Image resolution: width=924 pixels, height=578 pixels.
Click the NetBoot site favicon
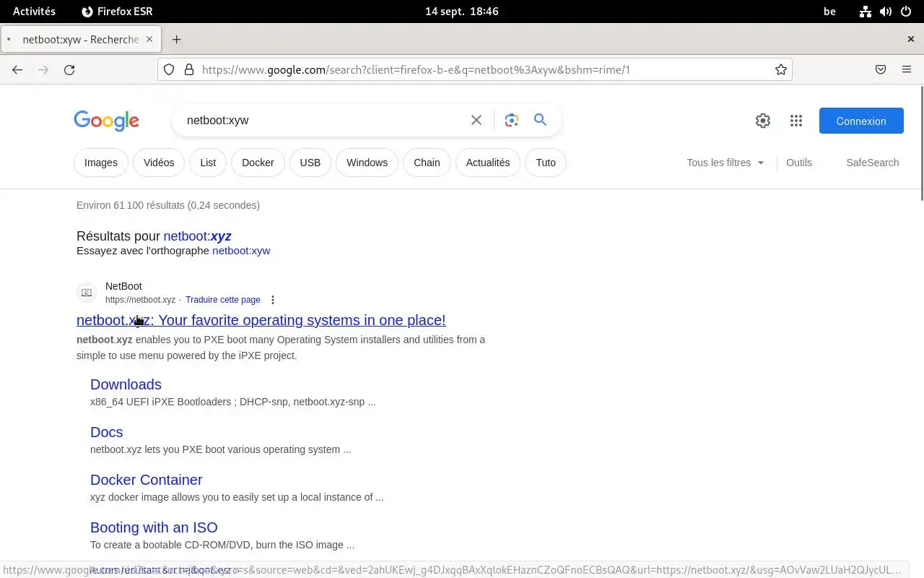click(87, 293)
